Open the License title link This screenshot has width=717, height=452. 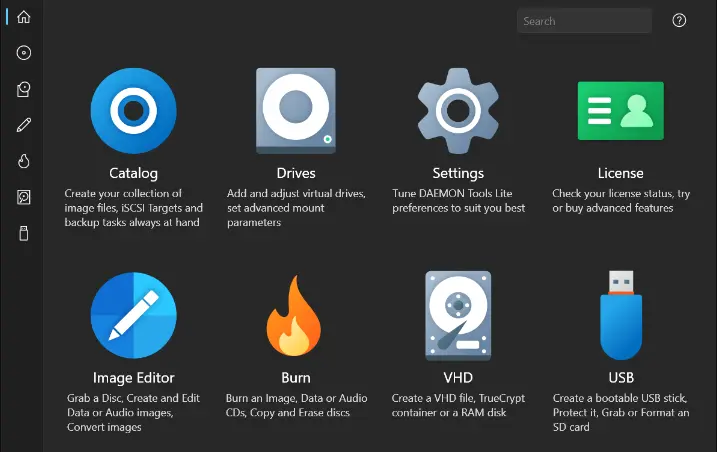tap(621, 173)
